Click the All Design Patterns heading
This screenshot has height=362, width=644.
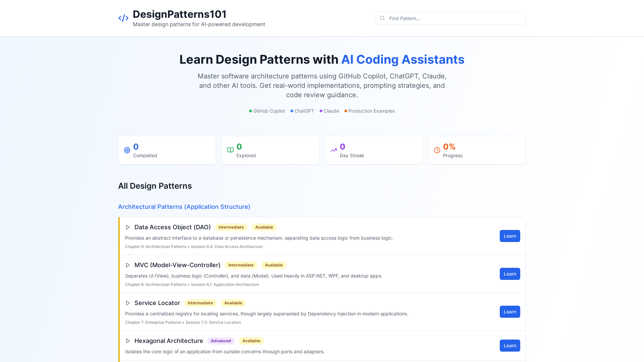coord(155,186)
